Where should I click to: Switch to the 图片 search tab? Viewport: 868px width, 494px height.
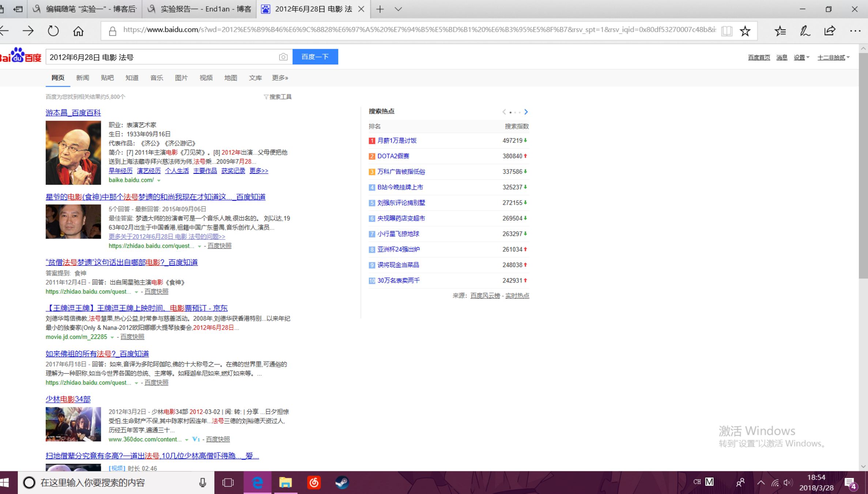[x=181, y=78]
